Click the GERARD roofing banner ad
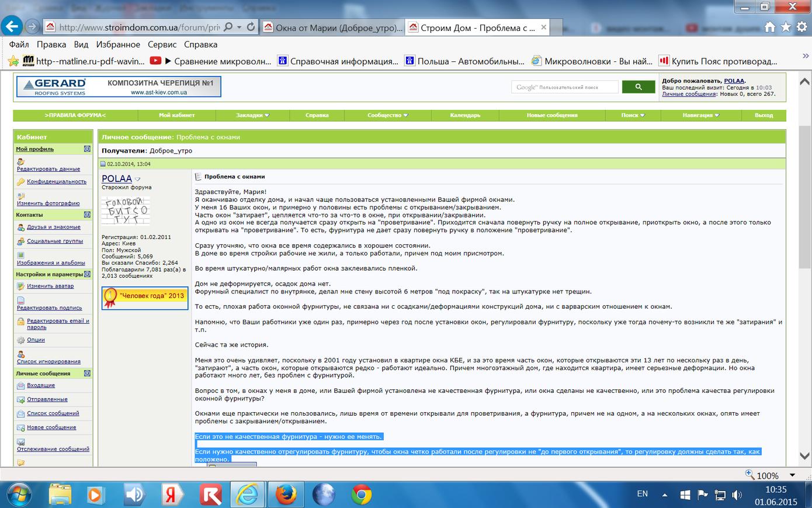The image size is (812, 508). (x=119, y=87)
